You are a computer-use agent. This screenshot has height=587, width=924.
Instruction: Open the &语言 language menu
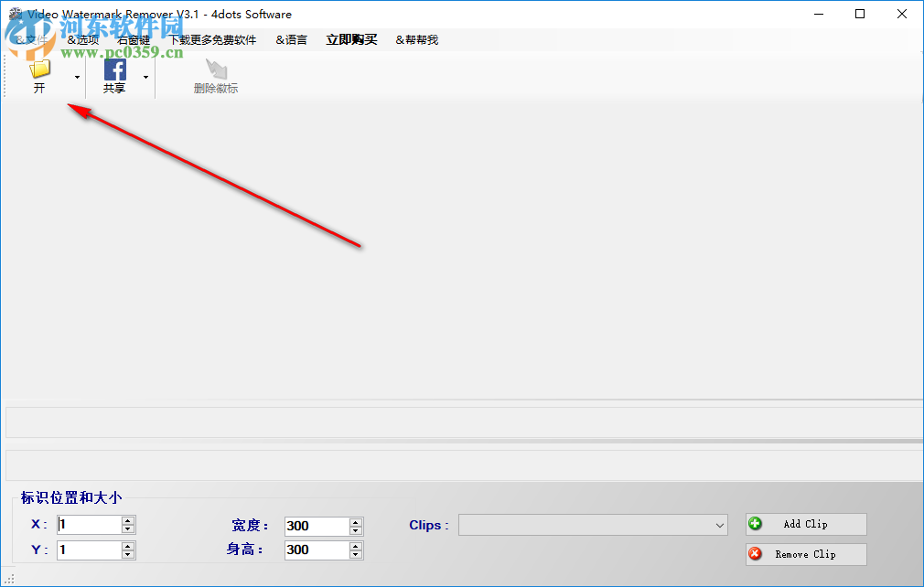[x=291, y=39]
